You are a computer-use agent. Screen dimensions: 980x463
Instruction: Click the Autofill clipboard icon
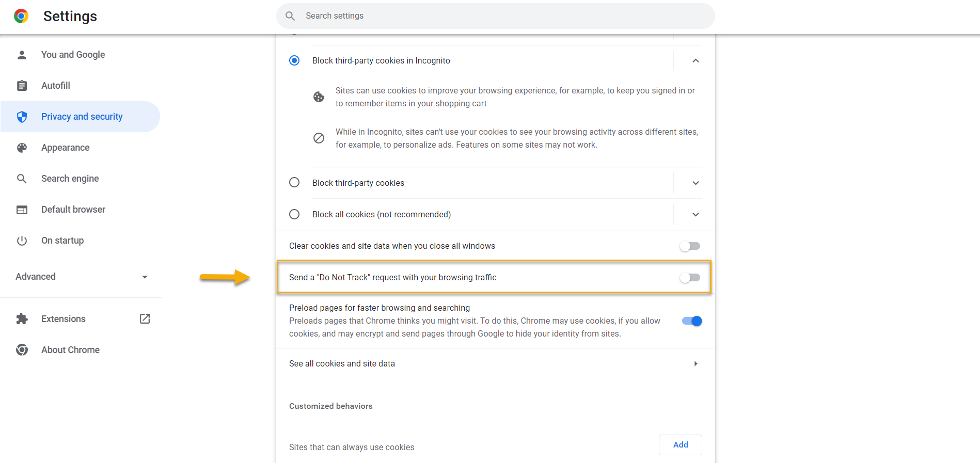click(22, 86)
